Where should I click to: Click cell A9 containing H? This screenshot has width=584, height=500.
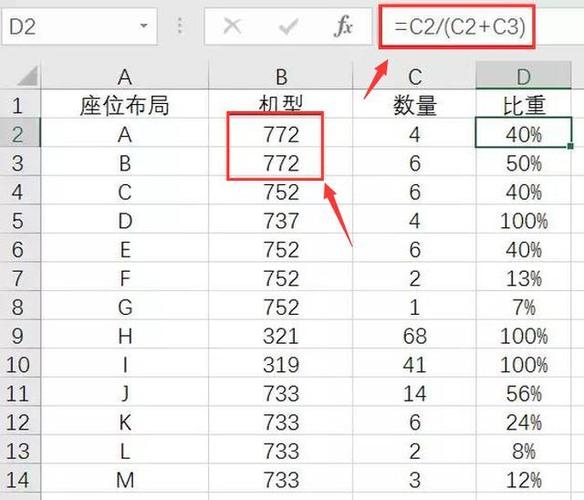[125, 334]
